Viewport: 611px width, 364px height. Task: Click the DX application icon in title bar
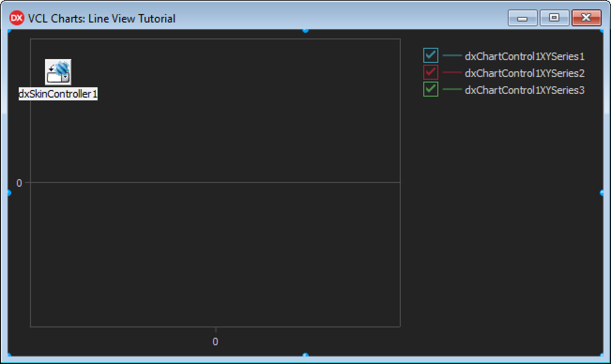pos(16,18)
